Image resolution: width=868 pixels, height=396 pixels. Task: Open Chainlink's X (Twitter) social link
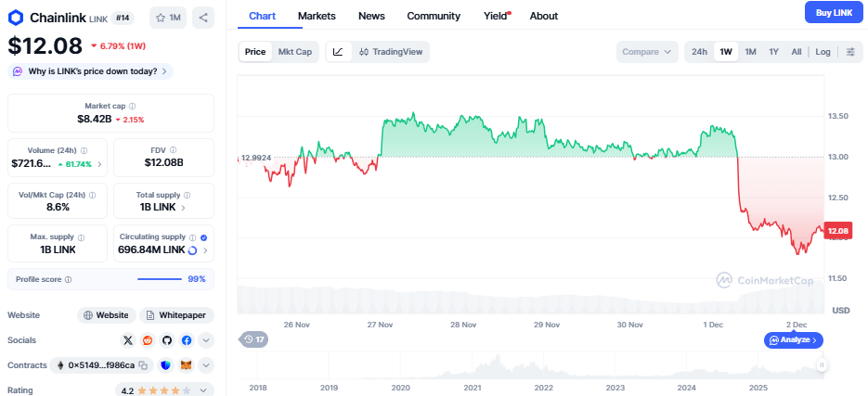pyautogui.click(x=128, y=340)
